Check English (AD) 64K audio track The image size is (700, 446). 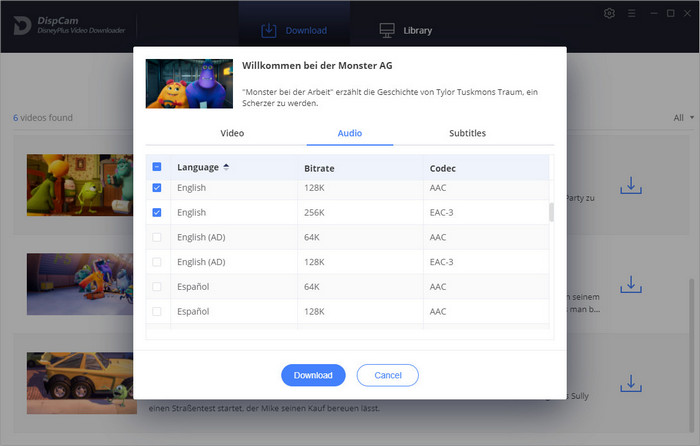[156, 237]
